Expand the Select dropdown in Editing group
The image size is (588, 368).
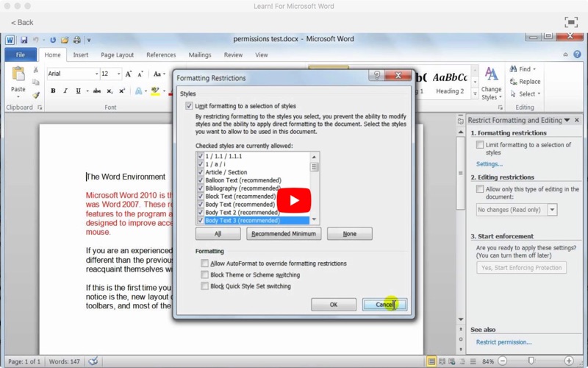(x=539, y=94)
